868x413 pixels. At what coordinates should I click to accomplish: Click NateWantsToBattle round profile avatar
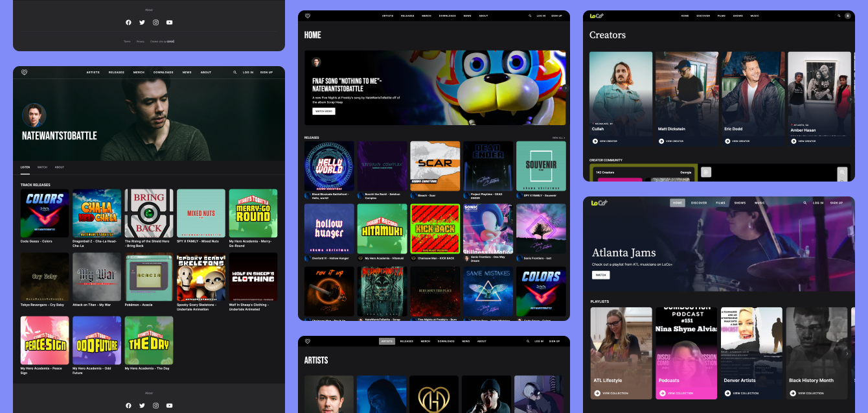tap(34, 115)
